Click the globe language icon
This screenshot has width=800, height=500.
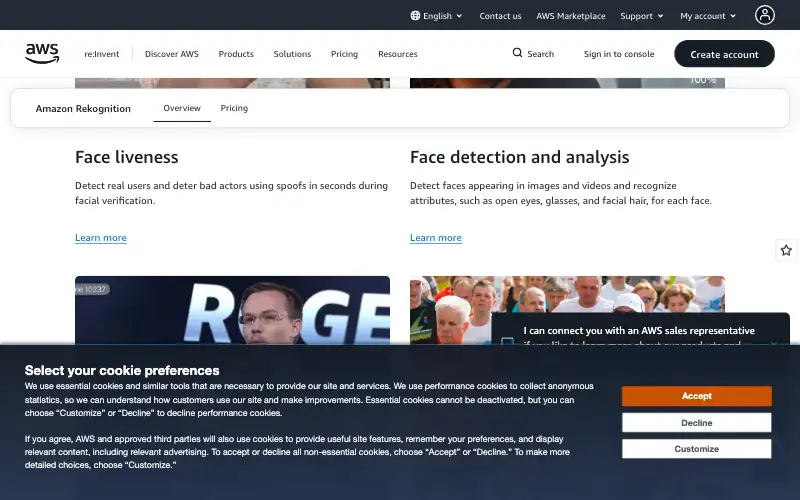415,16
